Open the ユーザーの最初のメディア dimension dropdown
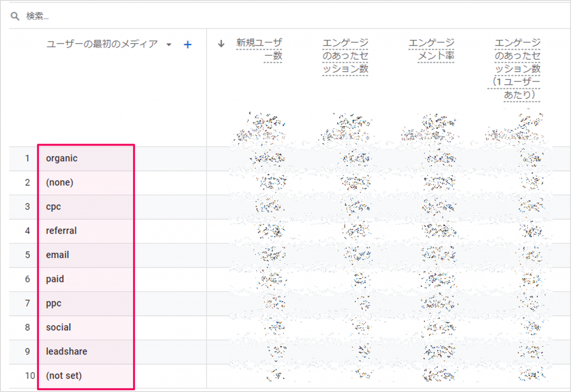The width and height of the screenshot is (571, 392). (169, 45)
